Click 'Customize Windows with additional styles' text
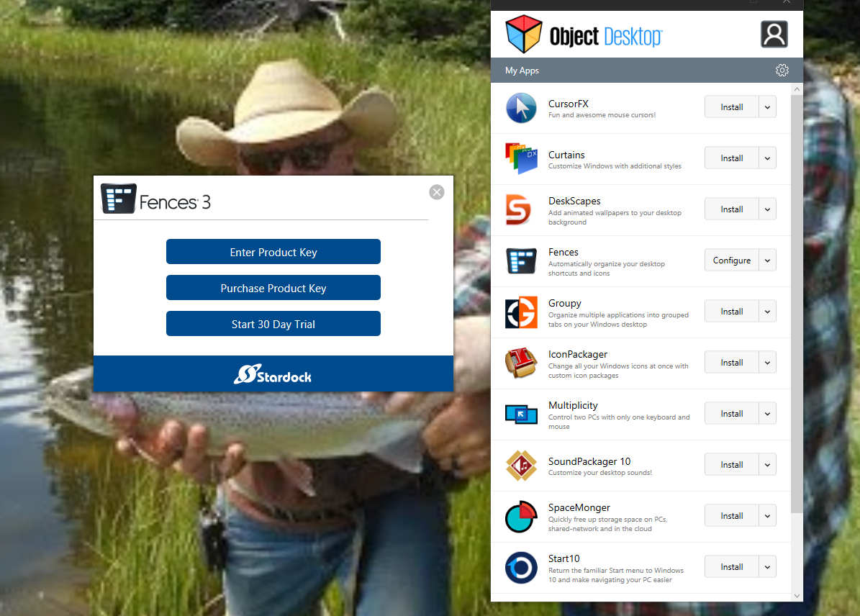Screen dimensions: 860x616 click(615, 166)
